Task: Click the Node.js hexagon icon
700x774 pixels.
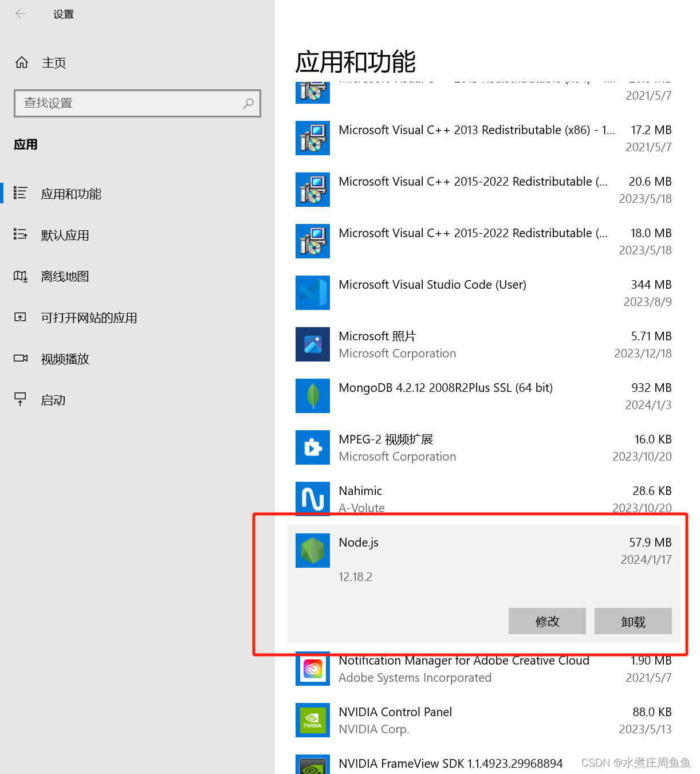Action: [313, 551]
